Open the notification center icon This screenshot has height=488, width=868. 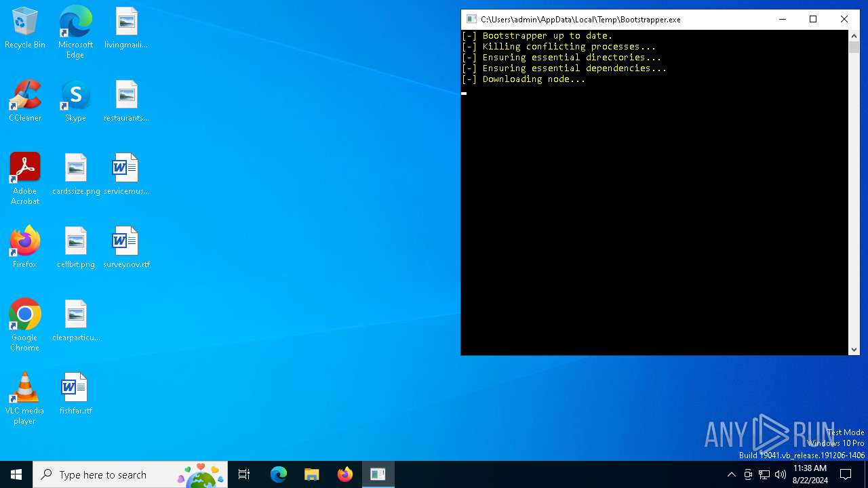[846, 474]
